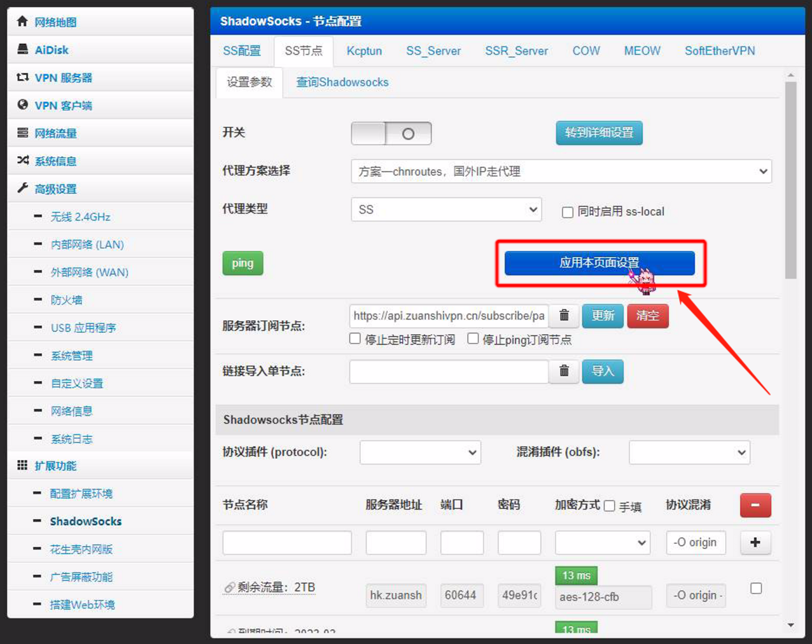Viewport: 812px width, 644px height.
Task: Expand the 混淆插件 (obfs) dropdown
Action: coord(689,453)
